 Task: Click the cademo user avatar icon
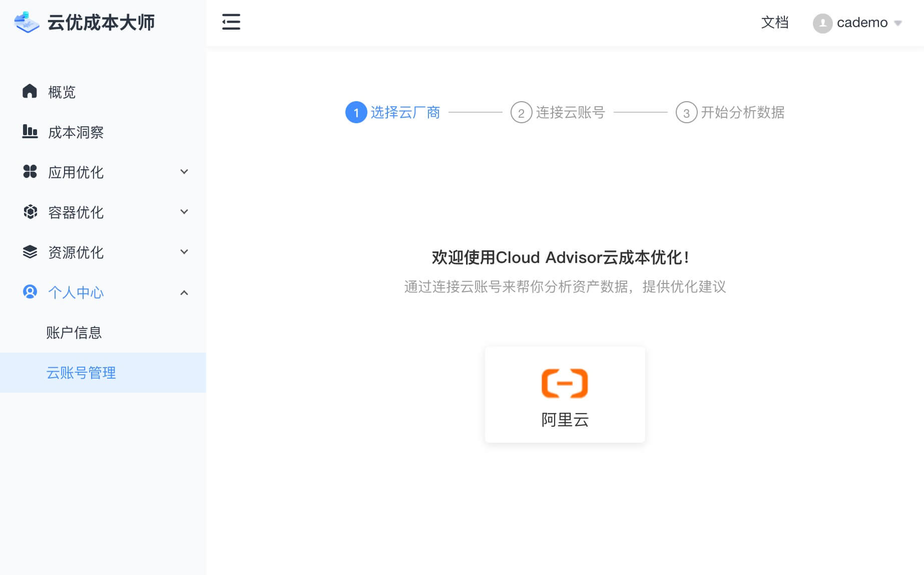(822, 23)
